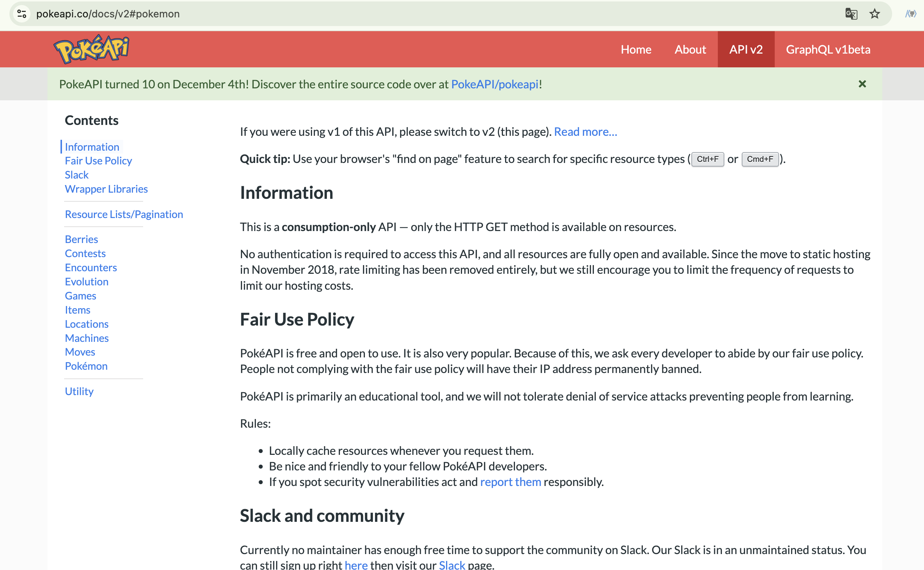Go to Berries in the Contents sidebar

81,239
